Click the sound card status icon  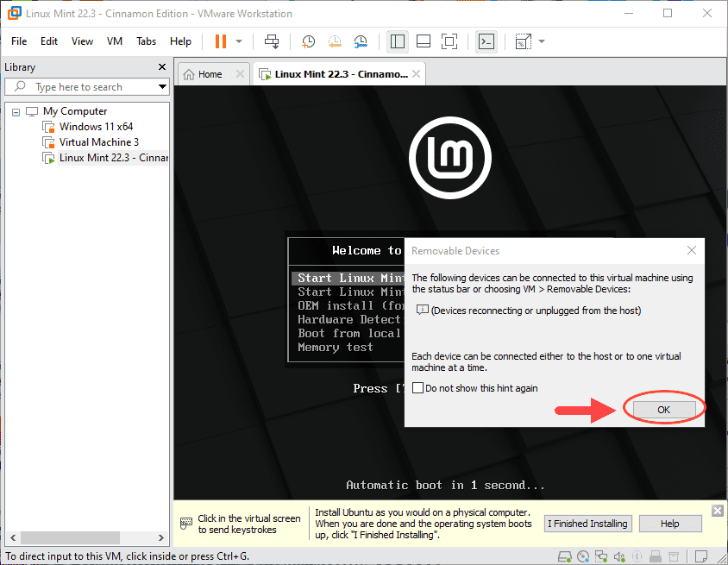pos(619,556)
